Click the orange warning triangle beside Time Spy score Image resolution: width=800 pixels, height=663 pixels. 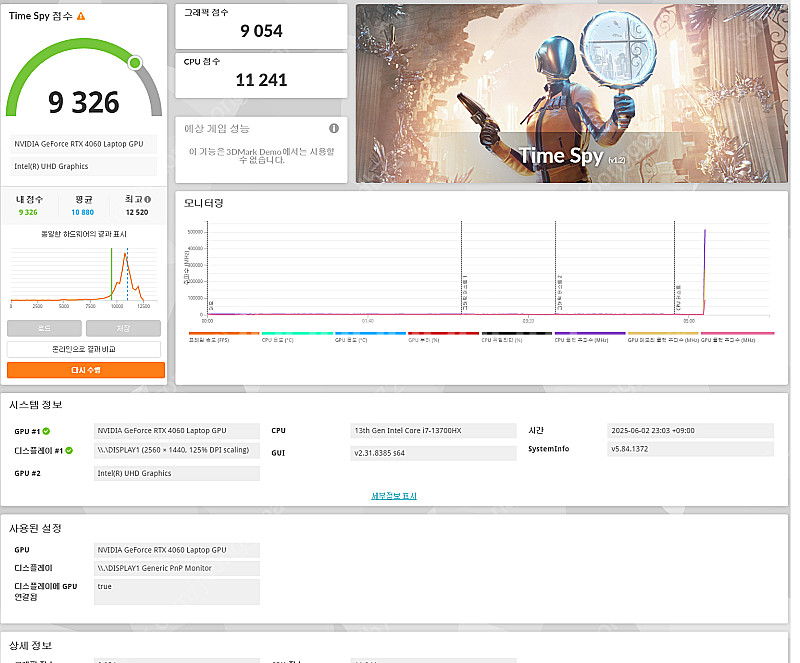[81, 16]
